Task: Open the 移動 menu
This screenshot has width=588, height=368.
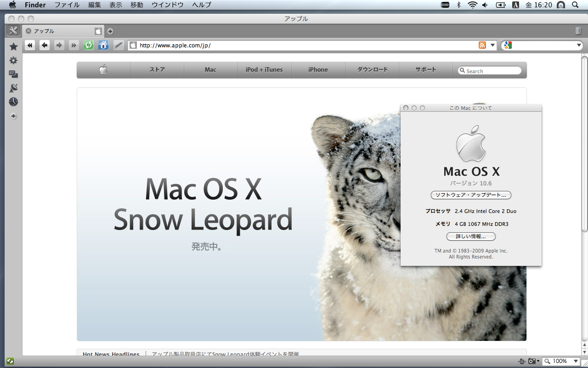Action: pyautogui.click(x=137, y=5)
